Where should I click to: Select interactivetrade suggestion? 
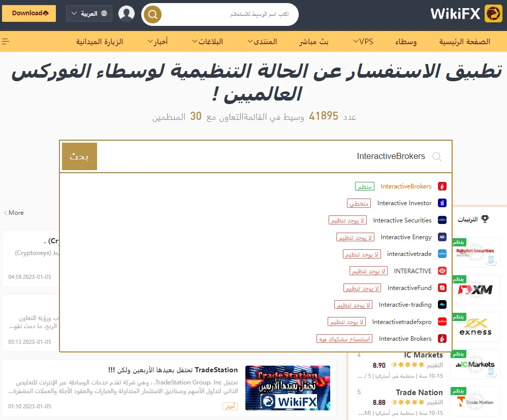coord(409,254)
